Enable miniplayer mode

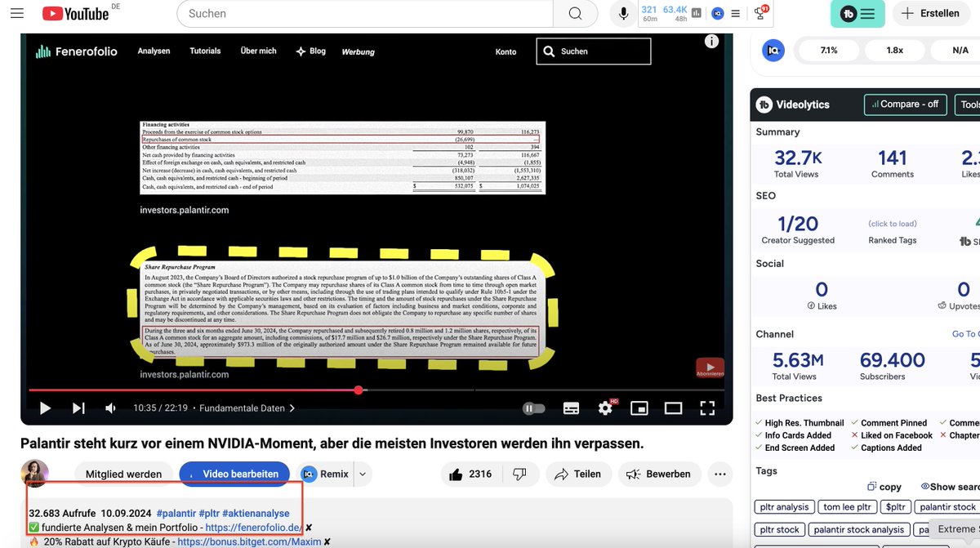[639, 408]
